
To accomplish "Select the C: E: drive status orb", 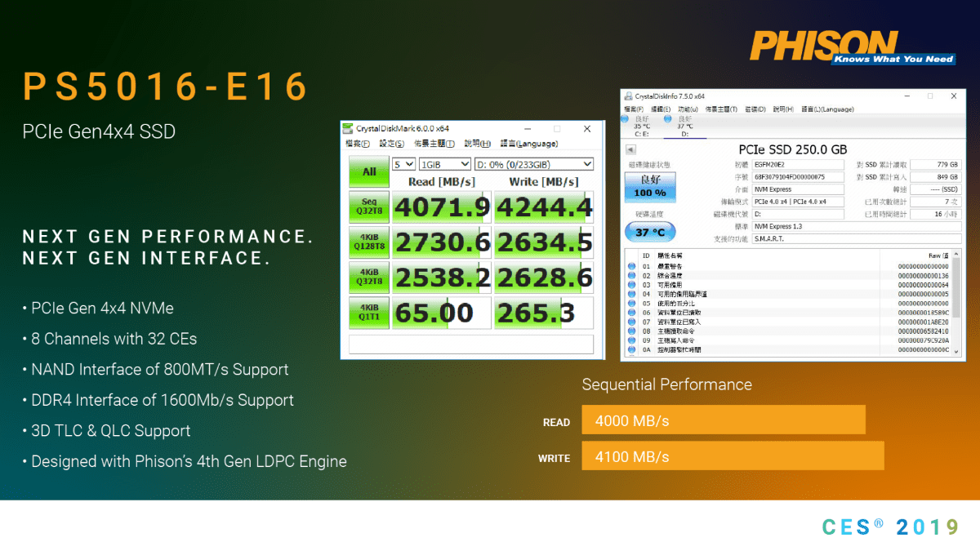I will coord(625,119).
